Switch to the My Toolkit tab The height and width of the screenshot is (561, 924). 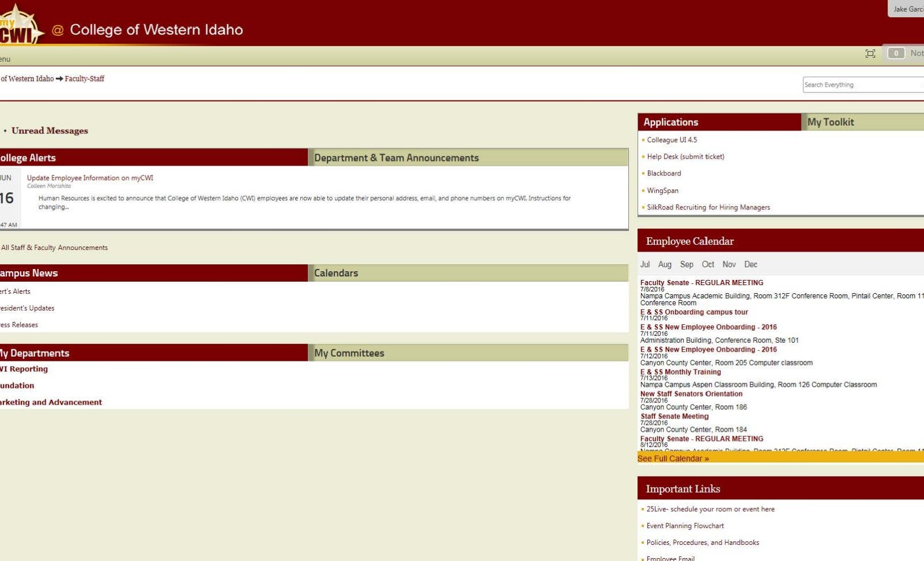point(830,122)
